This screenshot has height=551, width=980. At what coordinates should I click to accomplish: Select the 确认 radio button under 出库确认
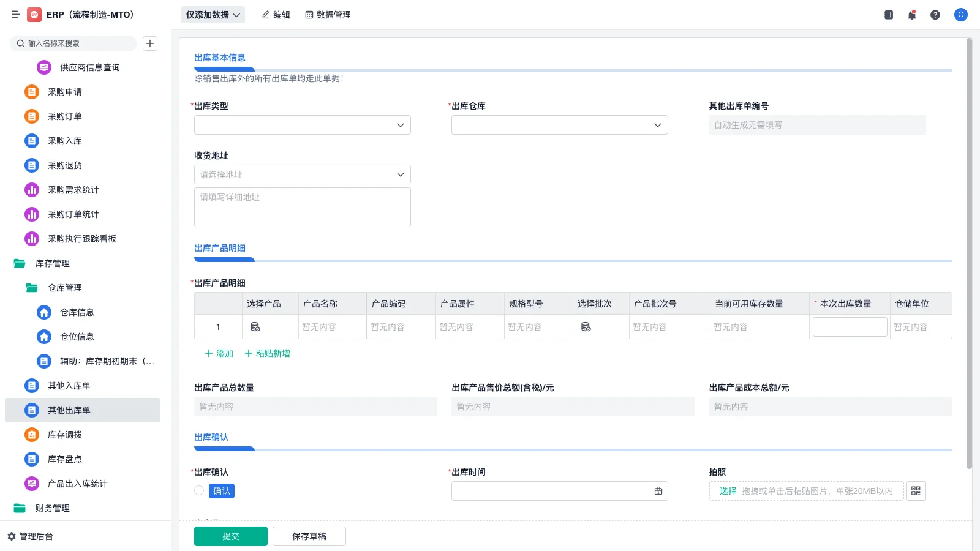(x=198, y=490)
